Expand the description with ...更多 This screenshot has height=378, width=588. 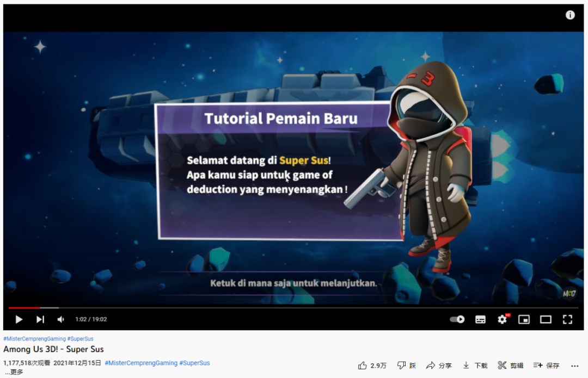[14, 372]
